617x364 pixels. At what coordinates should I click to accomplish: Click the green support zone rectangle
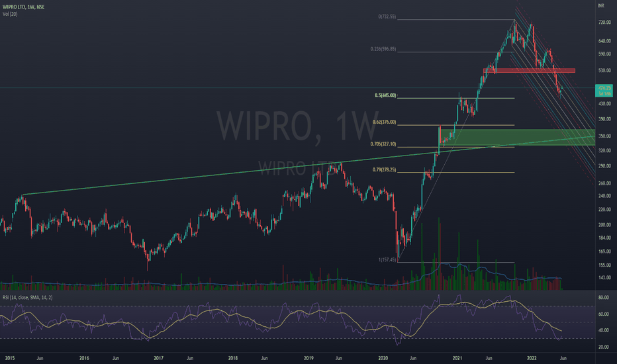point(516,138)
